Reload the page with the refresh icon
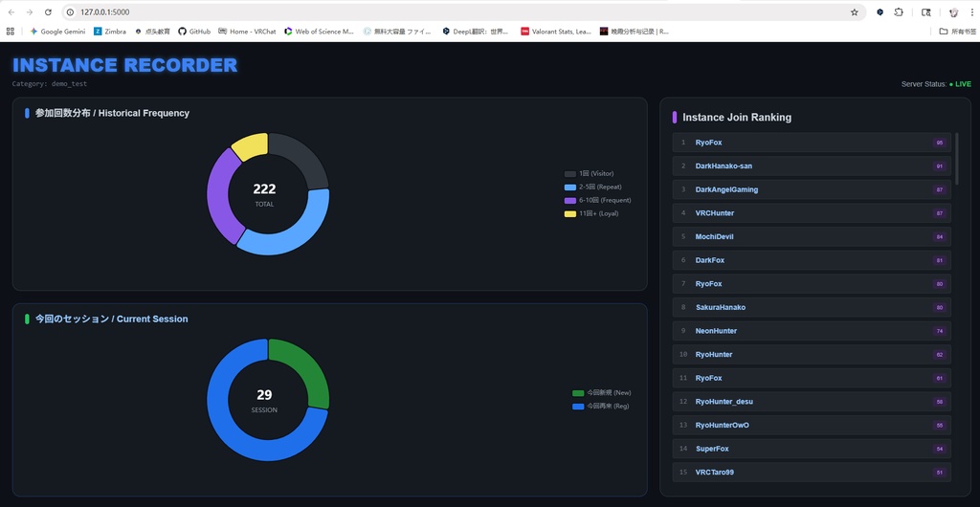This screenshot has width=980, height=507. [48, 11]
